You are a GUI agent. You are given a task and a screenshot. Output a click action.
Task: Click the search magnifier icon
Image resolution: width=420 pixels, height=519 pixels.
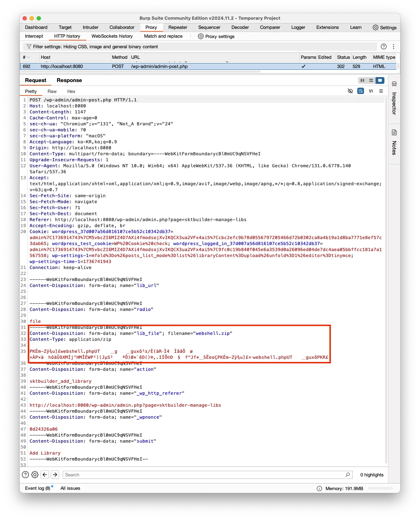coord(348,475)
